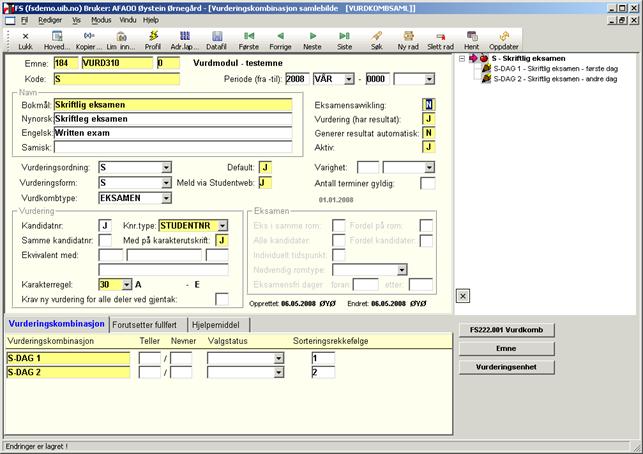Click the Lukk toolbar icon
Screen dimensions: 643x454
click(25, 40)
